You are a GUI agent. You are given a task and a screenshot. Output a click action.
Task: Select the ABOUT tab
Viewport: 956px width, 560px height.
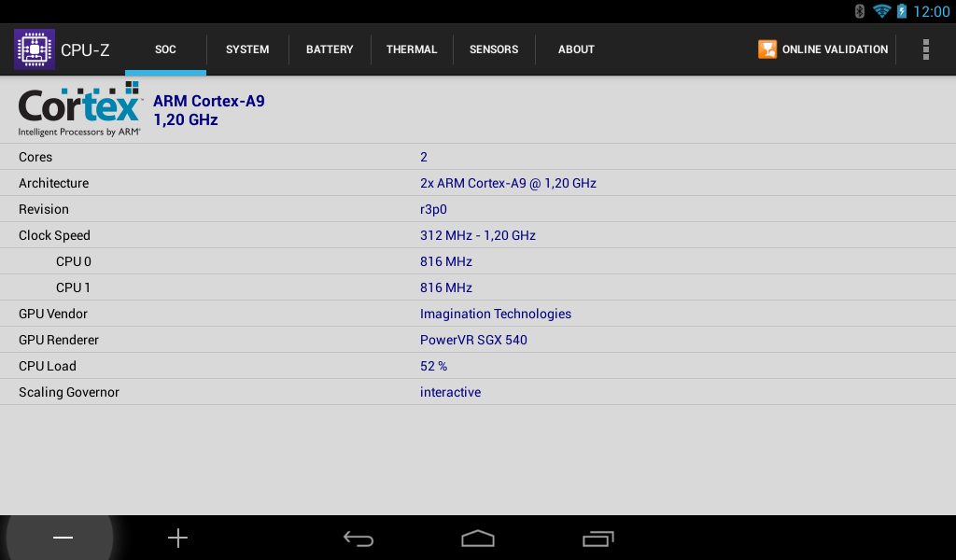[576, 49]
